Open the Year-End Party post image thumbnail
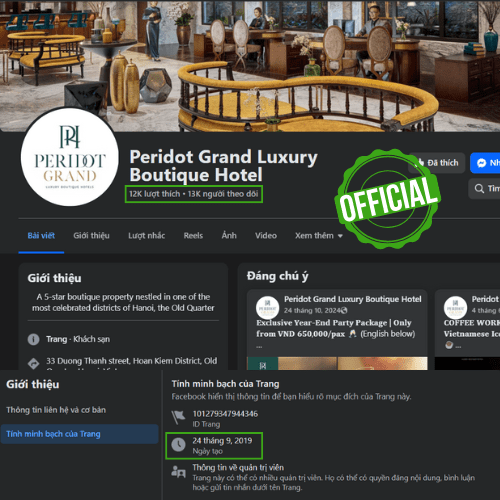This screenshot has width=500, height=500. pos(337,363)
